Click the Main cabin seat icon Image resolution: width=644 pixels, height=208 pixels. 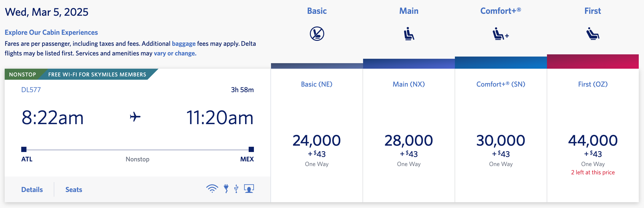point(409,34)
